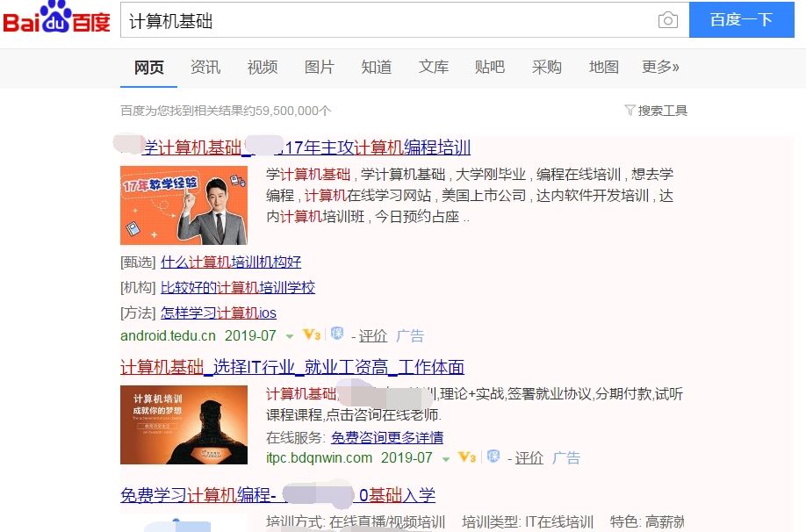Switch to the 图片 tab
Screen dimensions: 806x532
pos(320,67)
